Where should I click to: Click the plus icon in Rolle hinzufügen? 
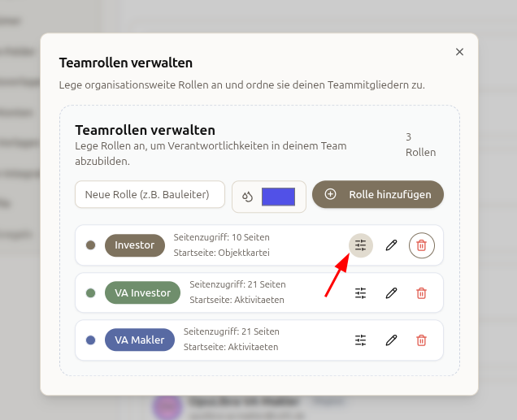point(330,194)
